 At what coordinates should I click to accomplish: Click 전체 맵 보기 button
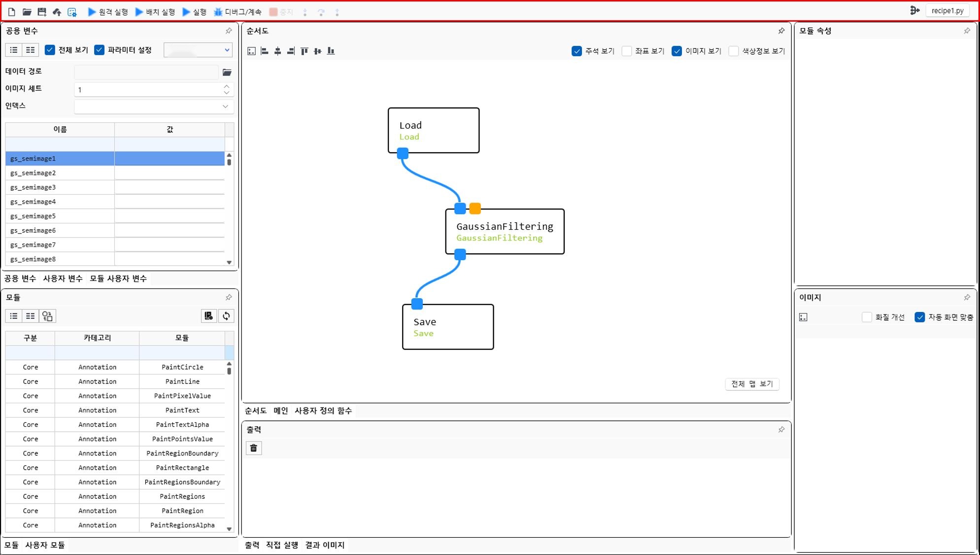click(x=752, y=384)
